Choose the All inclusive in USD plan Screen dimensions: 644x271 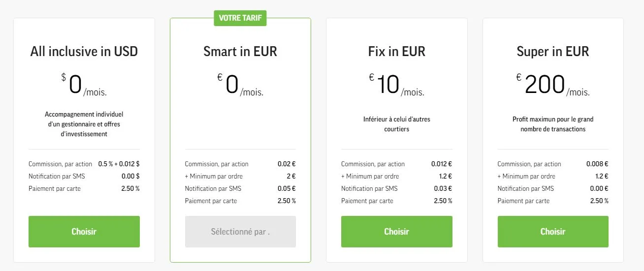(84, 232)
